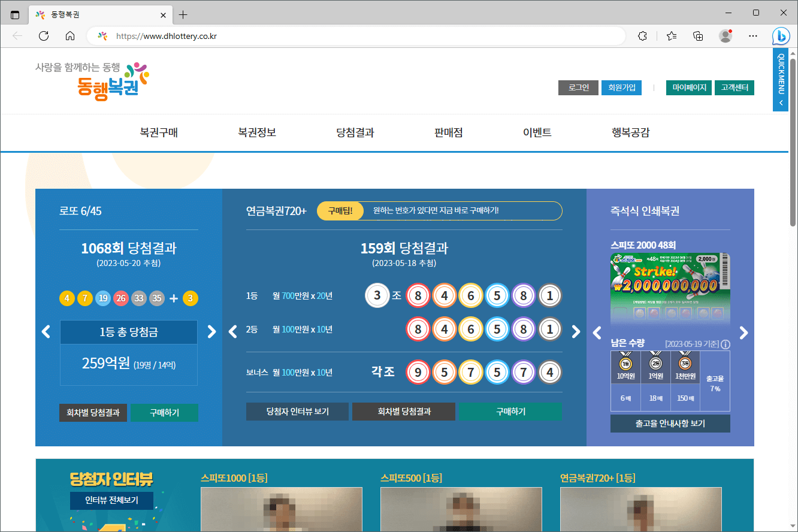798x532 pixels.
Task: Open a new browser tab
Action: pos(183,14)
